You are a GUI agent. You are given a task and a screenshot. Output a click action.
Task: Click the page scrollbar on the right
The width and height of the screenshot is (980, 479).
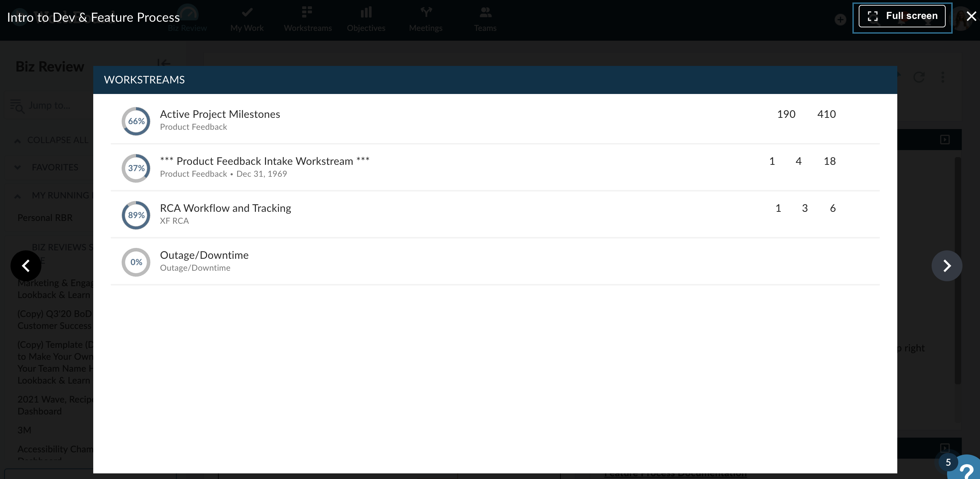(958, 270)
